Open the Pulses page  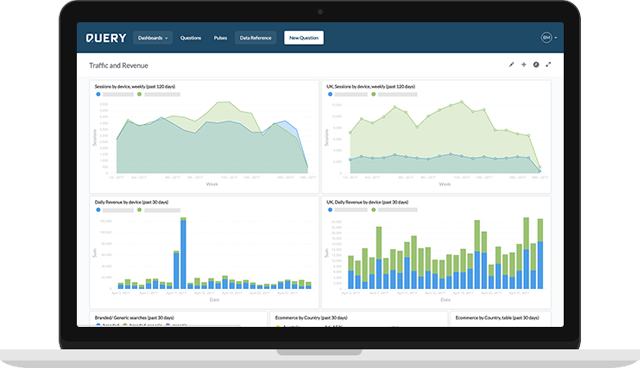pos(220,38)
